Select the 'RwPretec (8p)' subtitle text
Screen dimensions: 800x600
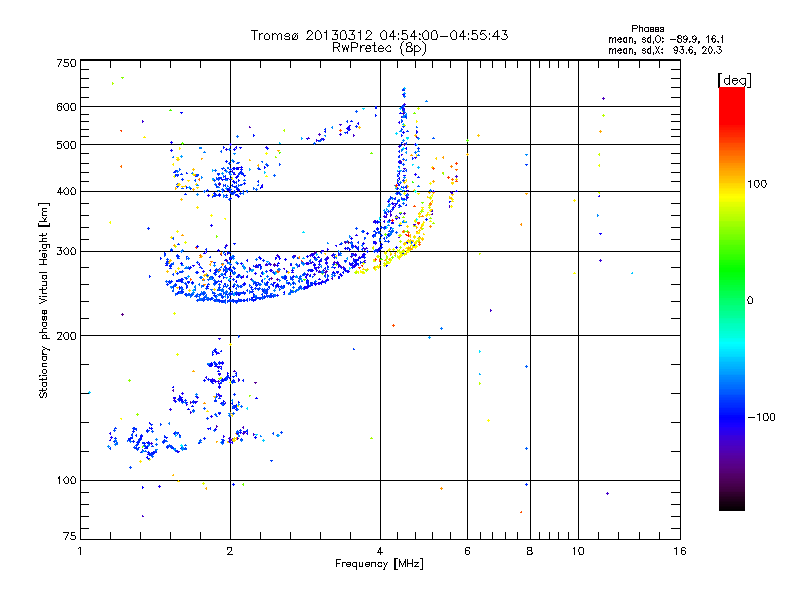coord(379,48)
